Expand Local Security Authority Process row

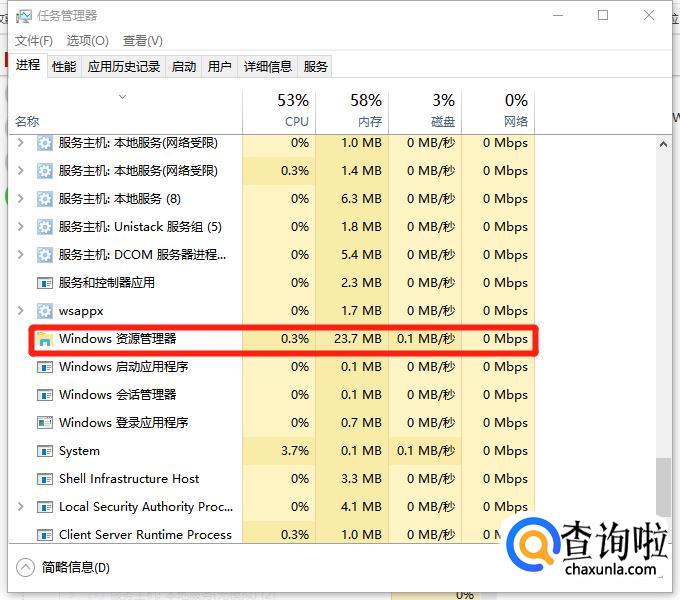[20, 507]
